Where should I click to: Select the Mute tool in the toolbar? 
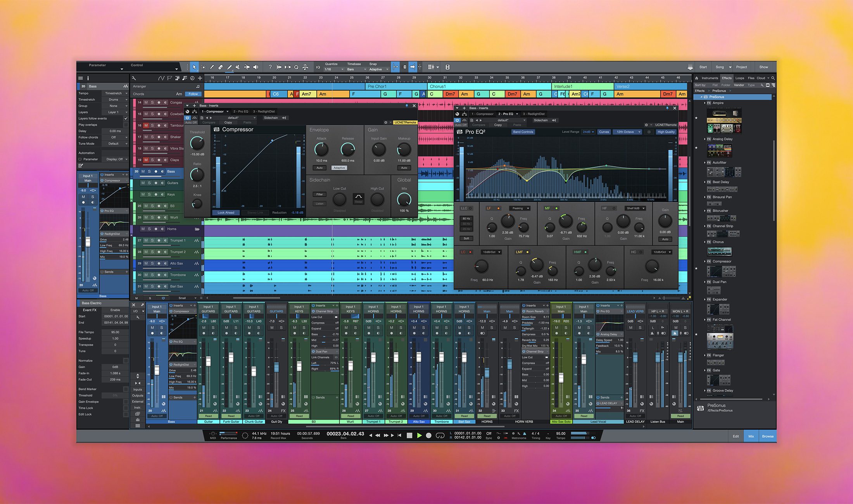click(x=238, y=67)
